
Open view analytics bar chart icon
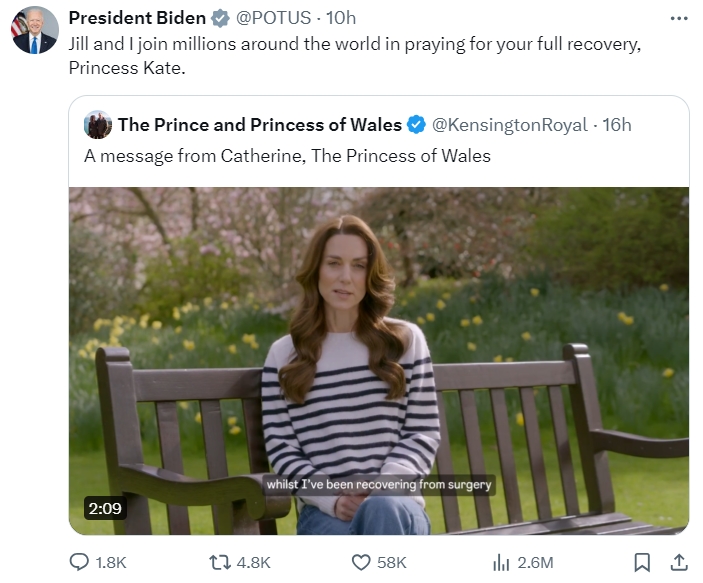tap(502, 563)
